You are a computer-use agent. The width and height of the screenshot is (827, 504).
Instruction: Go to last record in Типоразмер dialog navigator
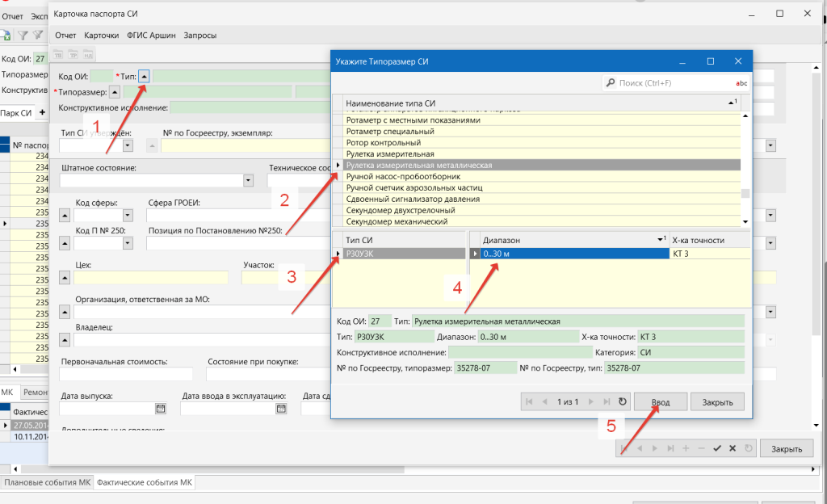click(x=607, y=401)
